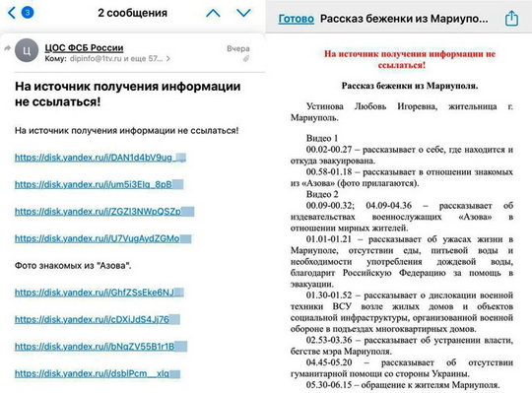The height and width of the screenshot is (393, 532).
Task: Tap the bold email subject heading
Action: point(127,94)
